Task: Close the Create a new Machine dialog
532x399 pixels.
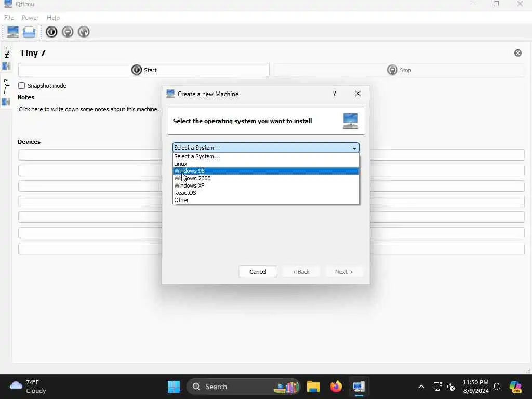Action: tap(358, 94)
